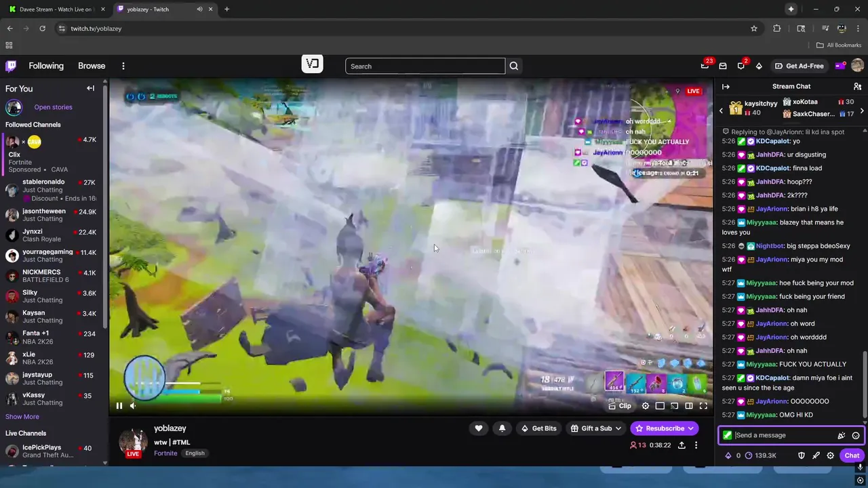Screen dimensions: 868x488
Task: Open the Chrome extensions puzzle menu
Action: (x=777, y=28)
